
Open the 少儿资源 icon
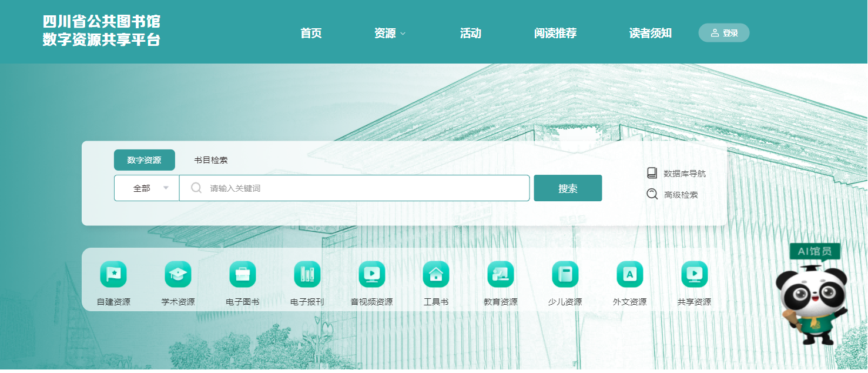565,274
